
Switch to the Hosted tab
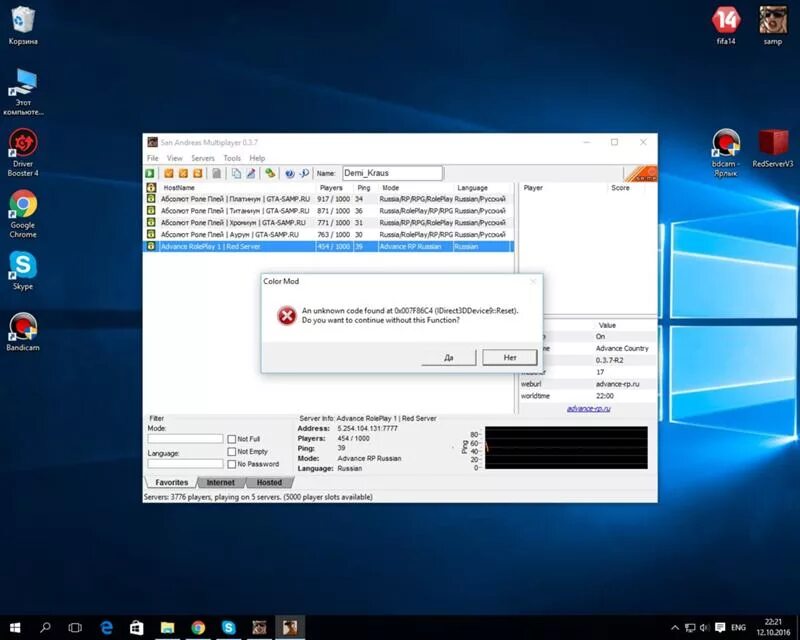[x=269, y=482]
